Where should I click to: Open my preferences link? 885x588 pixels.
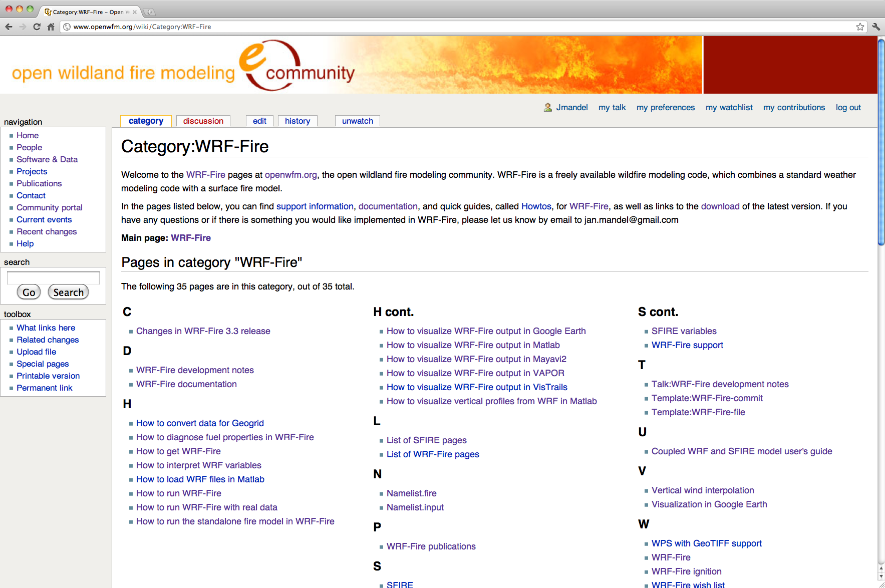(666, 107)
